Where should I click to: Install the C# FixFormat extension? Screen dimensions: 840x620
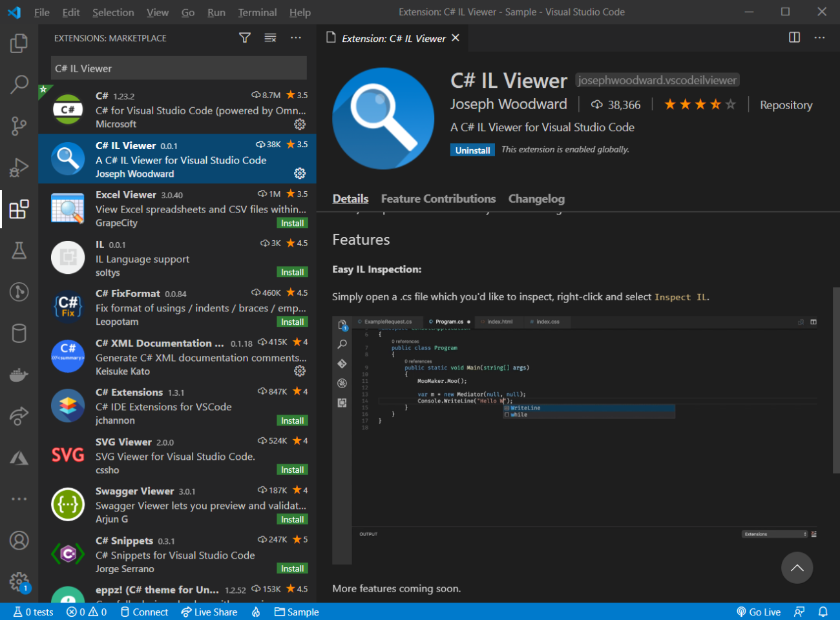tap(292, 322)
